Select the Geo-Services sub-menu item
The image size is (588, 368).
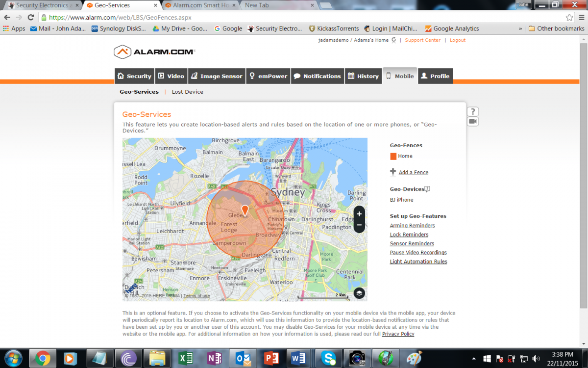pyautogui.click(x=139, y=92)
